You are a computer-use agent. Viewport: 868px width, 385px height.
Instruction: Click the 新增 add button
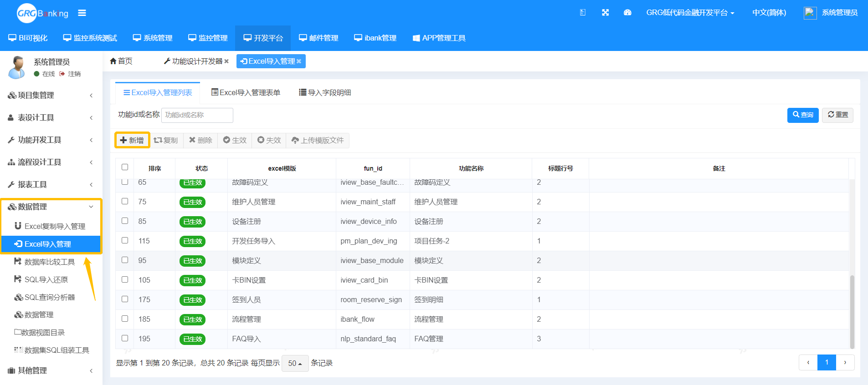(132, 140)
